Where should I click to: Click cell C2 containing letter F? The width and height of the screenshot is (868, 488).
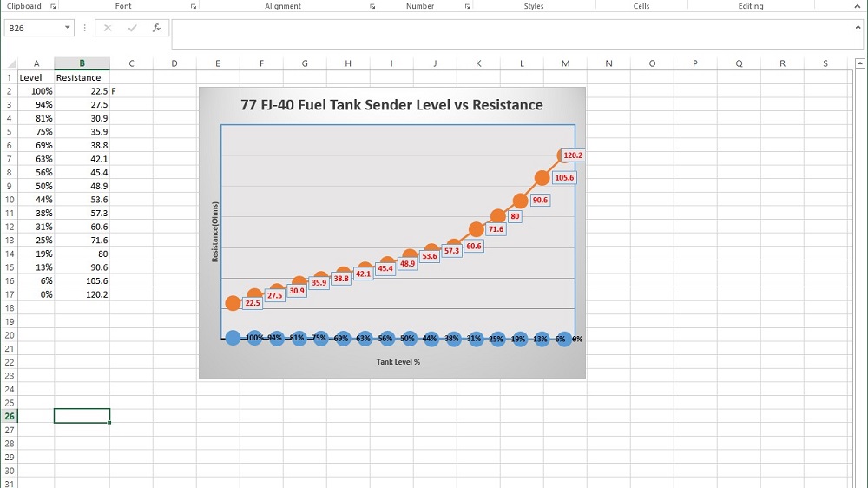coord(131,91)
